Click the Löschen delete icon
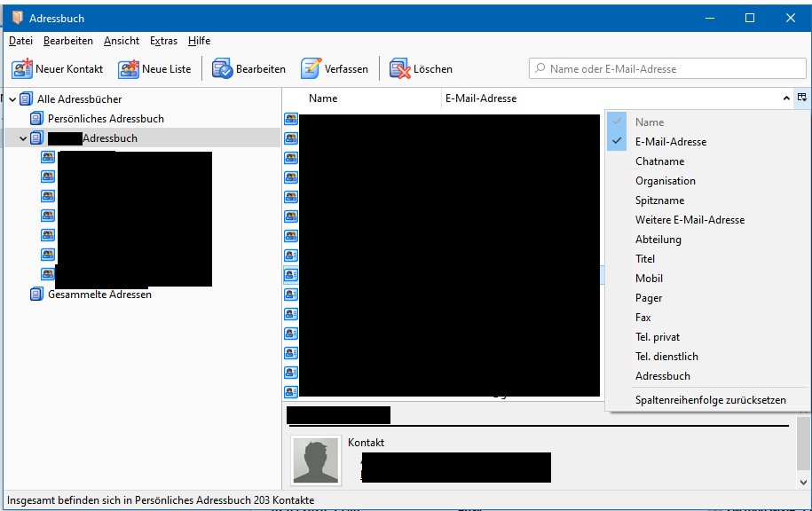 399,68
